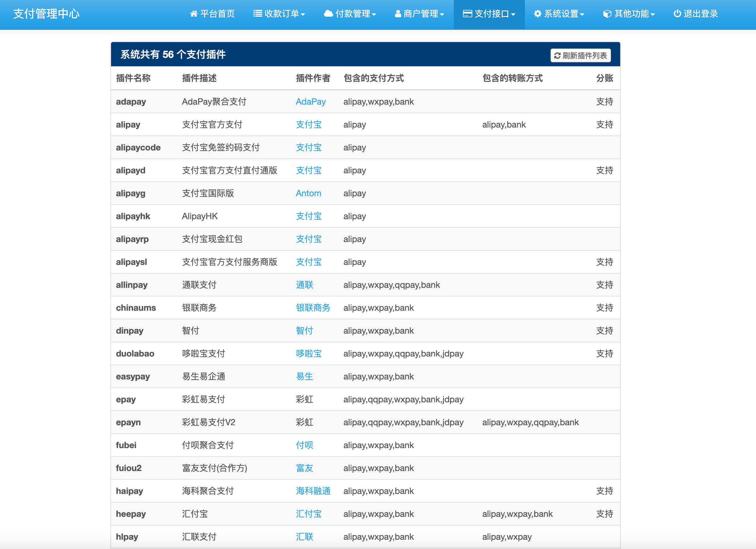
Task: Click the Antom link in alipayg row
Action: pyautogui.click(x=308, y=193)
